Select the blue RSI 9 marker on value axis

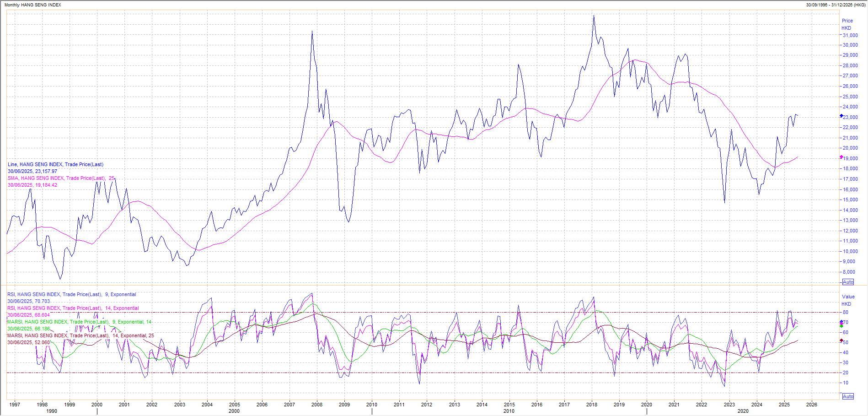(841, 322)
